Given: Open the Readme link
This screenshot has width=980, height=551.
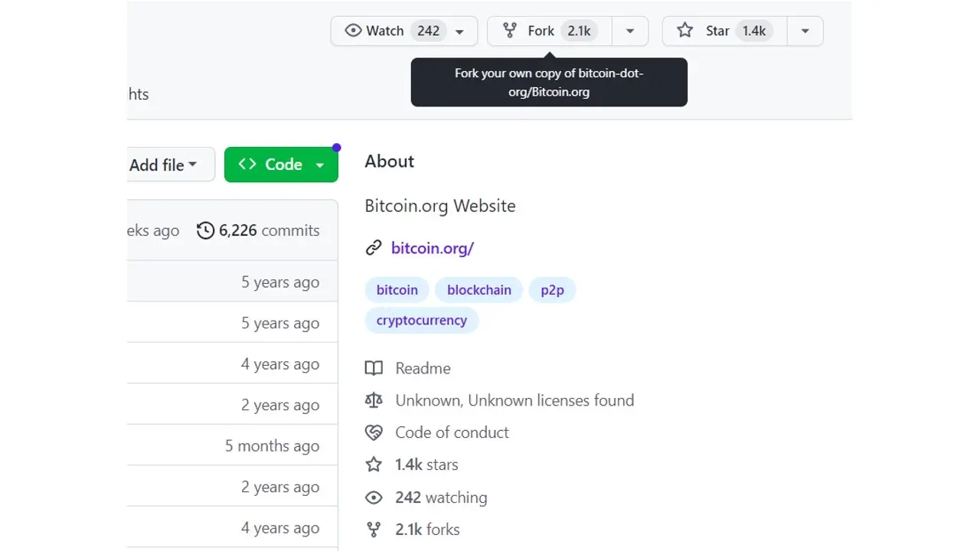Looking at the screenshot, I should (423, 368).
